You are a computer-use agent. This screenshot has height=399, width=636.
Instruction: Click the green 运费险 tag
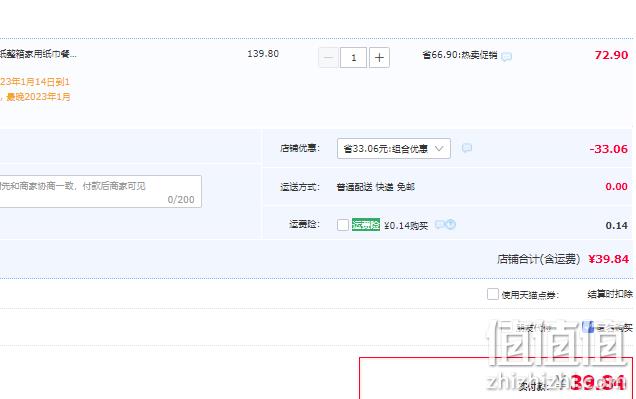[x=365, y=225]
